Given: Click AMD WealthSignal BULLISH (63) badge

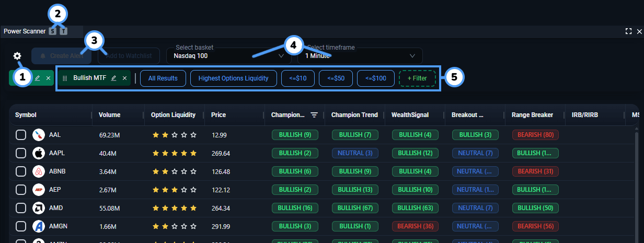Looking at the screenshot, I should pos(416,208).
